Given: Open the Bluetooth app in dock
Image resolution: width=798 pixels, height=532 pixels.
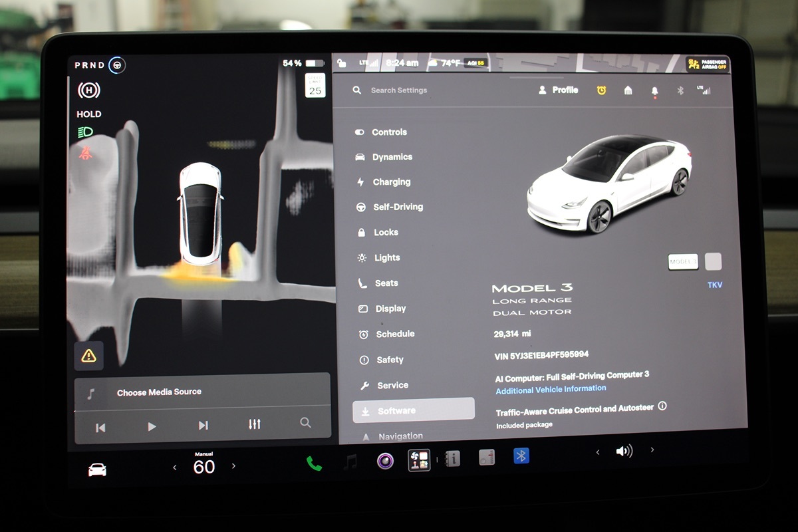Looking at the screenshot, I should [x=521, y=456].
